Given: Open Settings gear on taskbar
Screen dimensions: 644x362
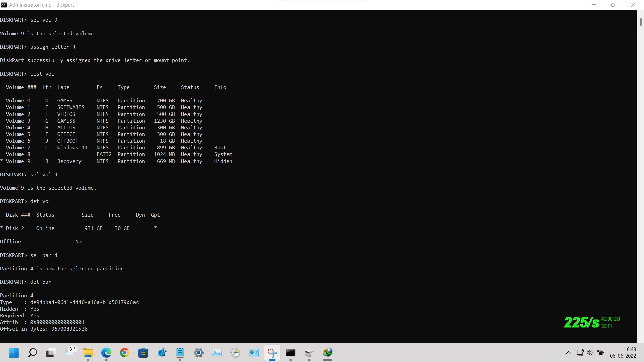Looking at the screenshot, I should tap(199, 353).
